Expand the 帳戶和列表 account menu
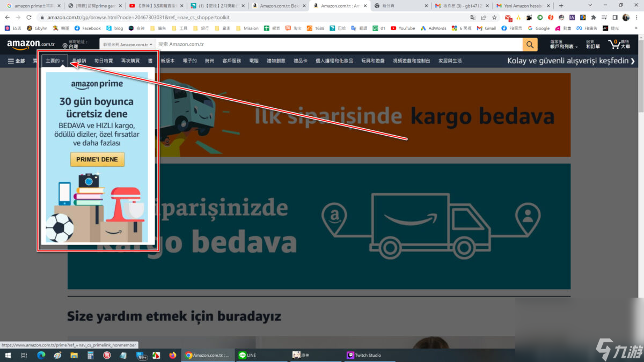This screenshot has height=362, width=644. coord(563,45)
